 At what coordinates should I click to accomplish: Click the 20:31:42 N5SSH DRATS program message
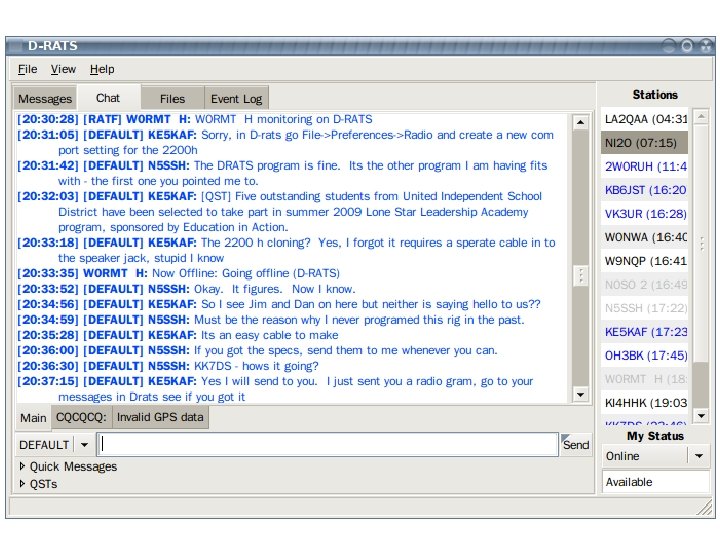point(282,173)
